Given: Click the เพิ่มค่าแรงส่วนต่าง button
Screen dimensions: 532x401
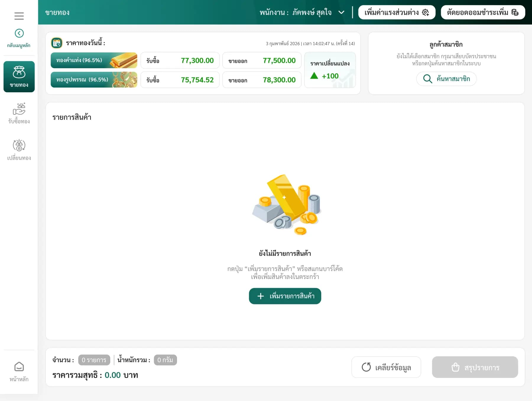Looking at the screenshot, I should 397,12.
